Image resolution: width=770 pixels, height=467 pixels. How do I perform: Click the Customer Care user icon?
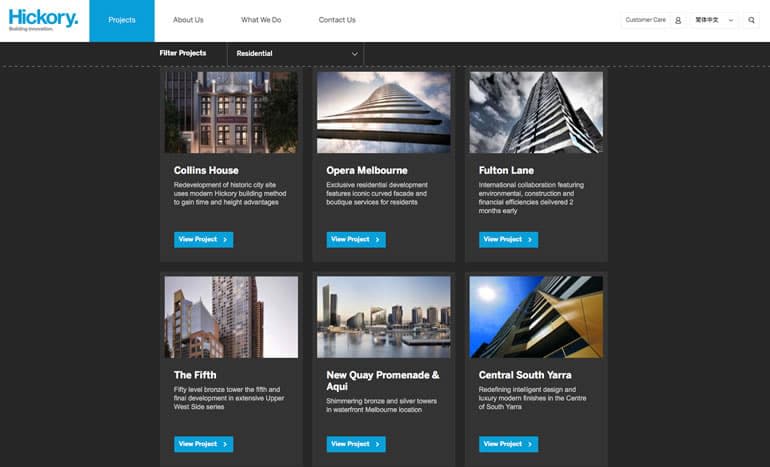click(678, 20)
